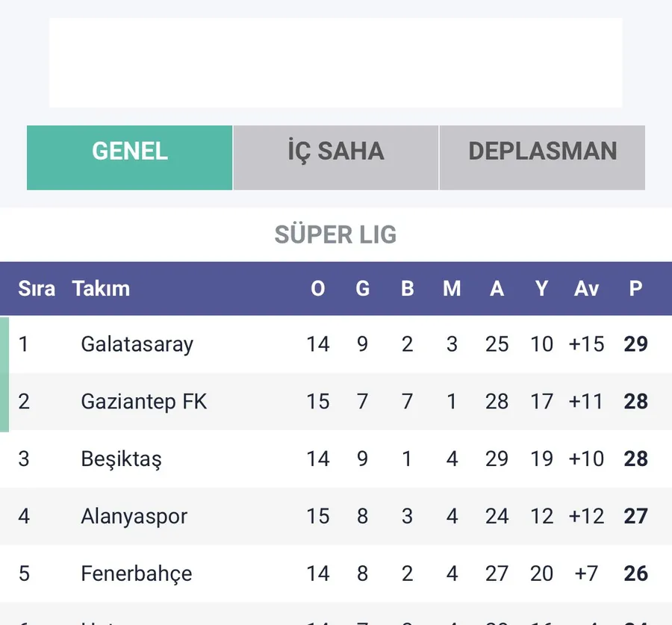The width and height of the screenshot is (672, 625).
Task: Open the Beşiktaş team entry
Action: (121, 459)
